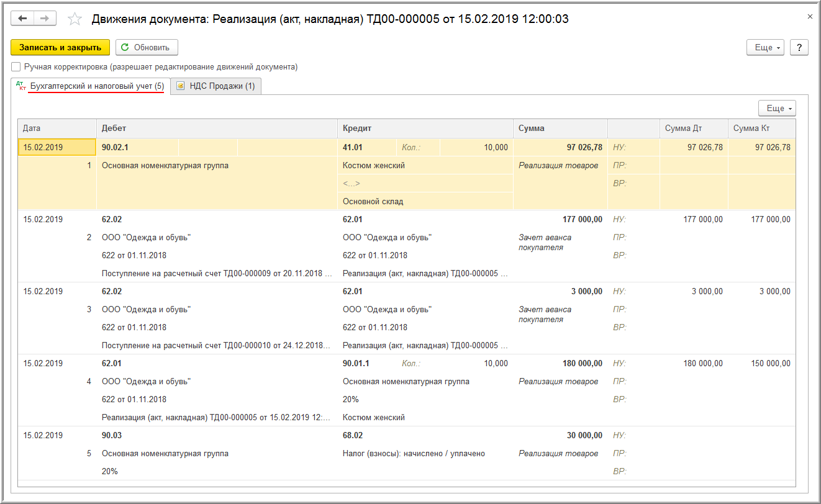Open the top 'Еще' dropdown menu

(766, 47)
